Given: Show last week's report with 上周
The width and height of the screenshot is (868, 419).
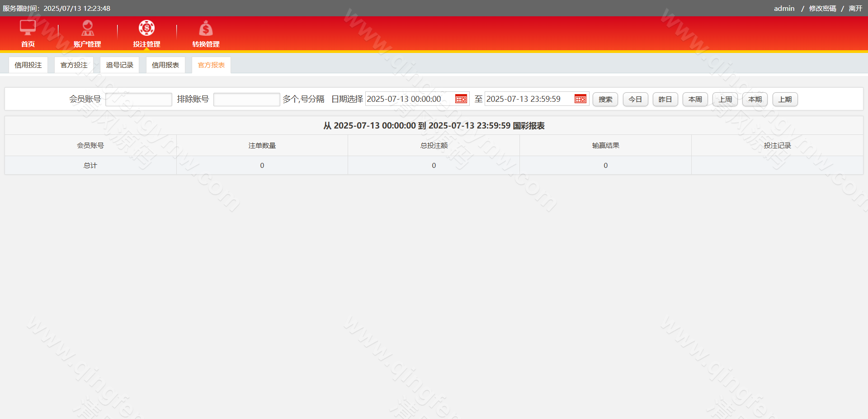Looking at the screenshot, I should pos(725,100).
